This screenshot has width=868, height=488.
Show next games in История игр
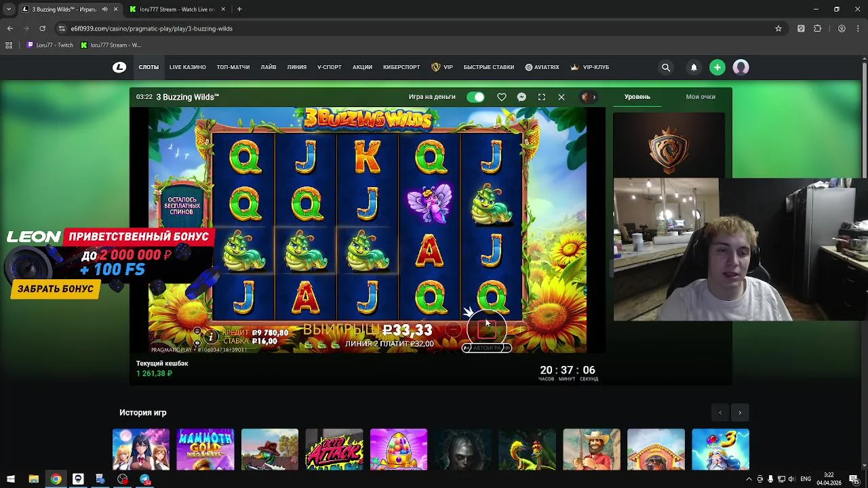[x=740, y=412]
